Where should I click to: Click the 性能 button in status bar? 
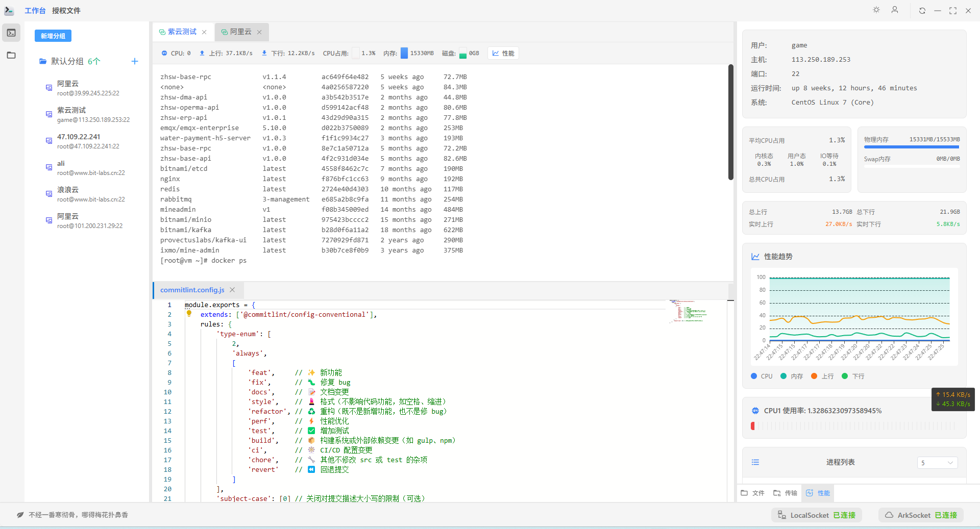click(x=503, y=53)
